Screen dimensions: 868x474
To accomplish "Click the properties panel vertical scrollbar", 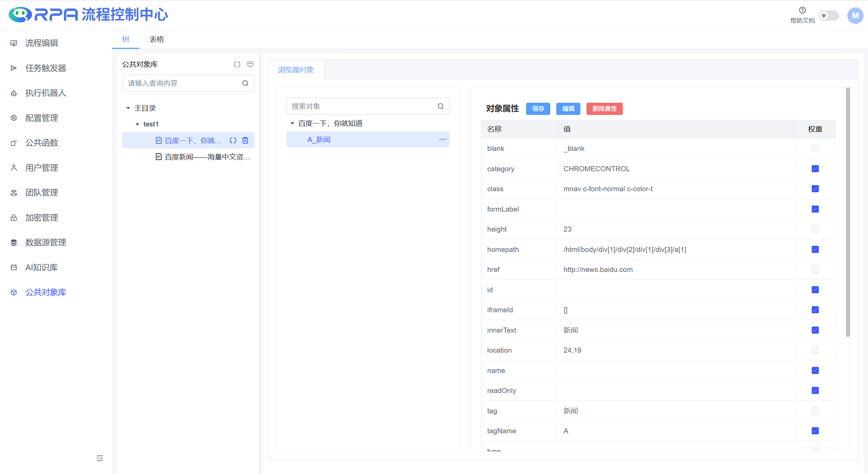I will (848, 212).
